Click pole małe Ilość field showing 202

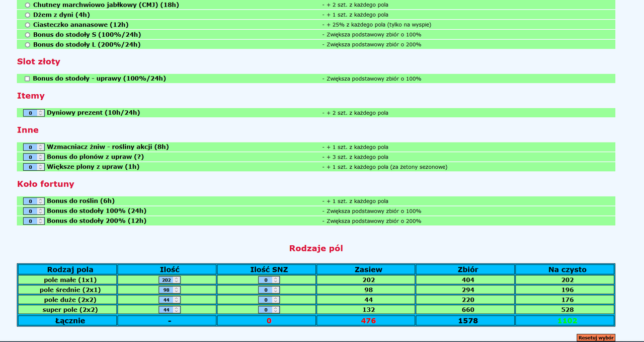click(x=170, y=280)
